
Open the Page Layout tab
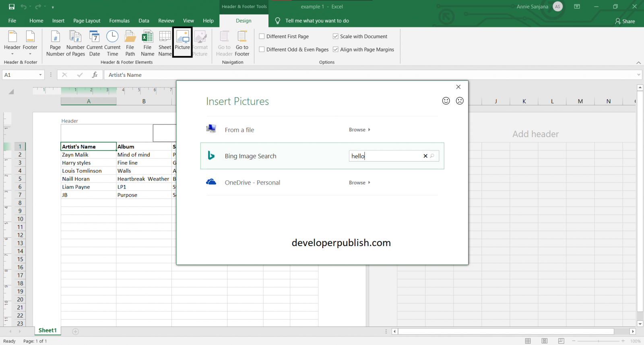tap(87, 21)
